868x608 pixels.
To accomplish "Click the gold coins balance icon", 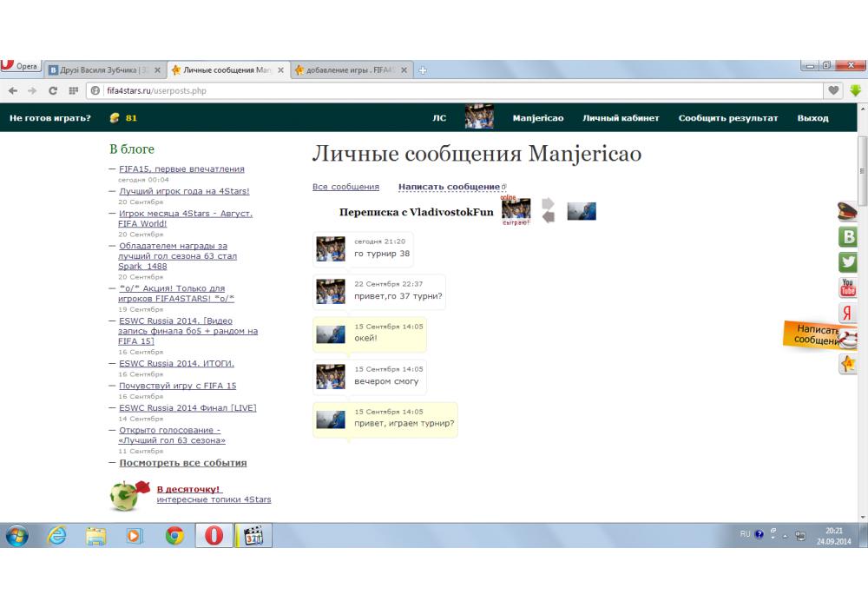I will [x=115, y=118].
